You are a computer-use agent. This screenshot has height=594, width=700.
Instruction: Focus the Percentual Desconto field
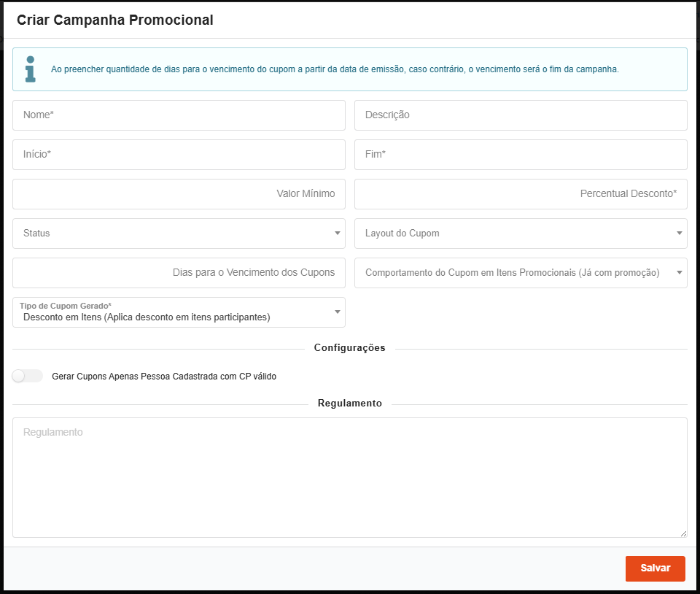click(x=521, y=194)
